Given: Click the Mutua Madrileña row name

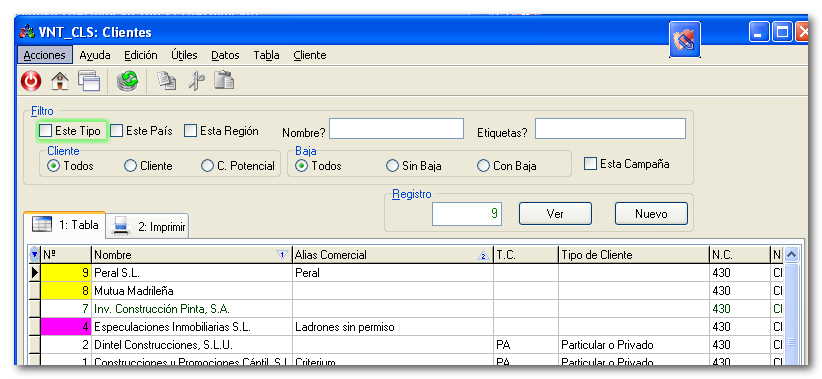Looking at the screenshot, I should pos(192,290).
